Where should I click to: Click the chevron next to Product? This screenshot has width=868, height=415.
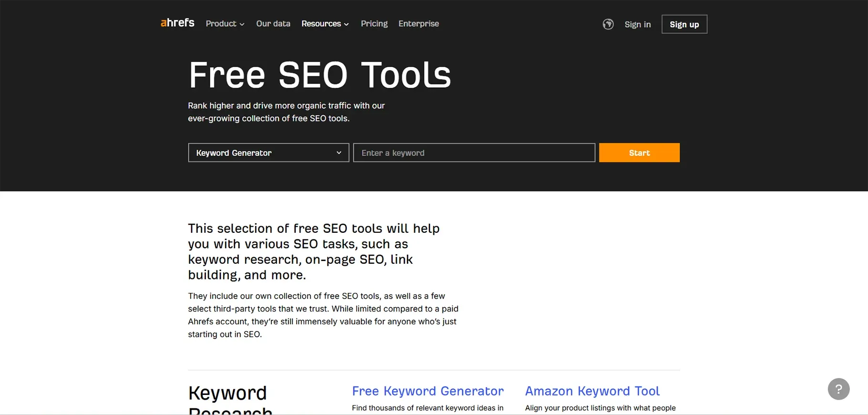click(242, 24)
